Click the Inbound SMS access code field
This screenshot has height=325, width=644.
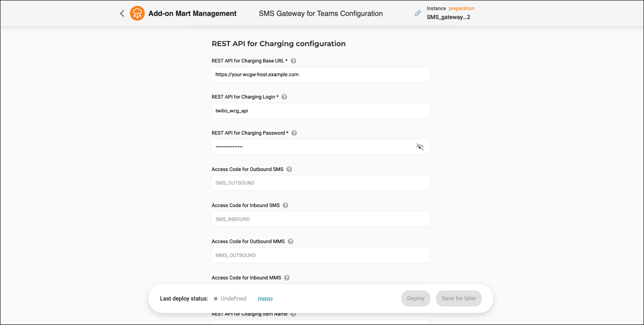point(321,219)
